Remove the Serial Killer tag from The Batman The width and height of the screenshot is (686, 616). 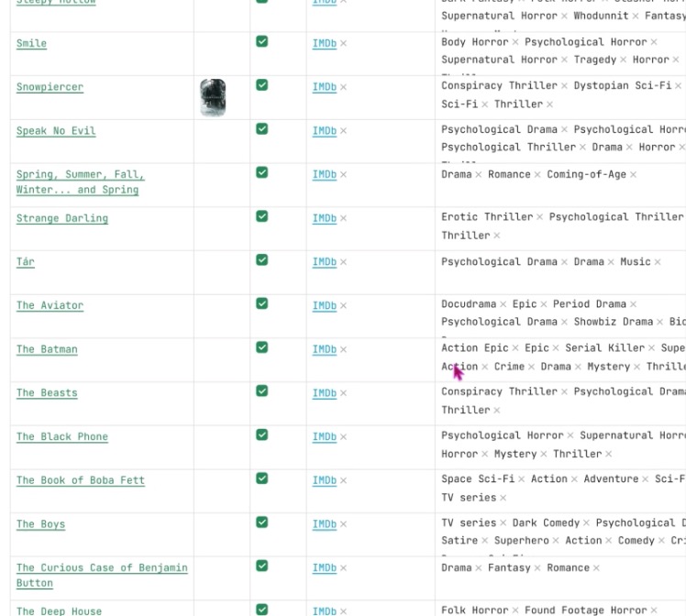click(651, 348)
